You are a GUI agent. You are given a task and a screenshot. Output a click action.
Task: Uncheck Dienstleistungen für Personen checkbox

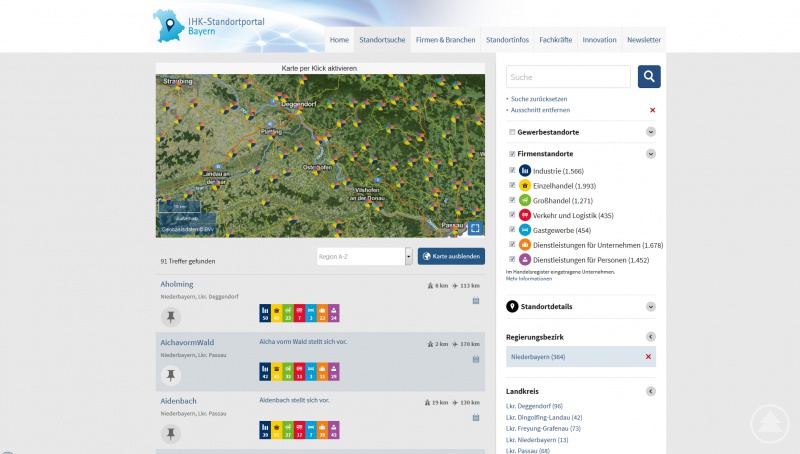512,259
